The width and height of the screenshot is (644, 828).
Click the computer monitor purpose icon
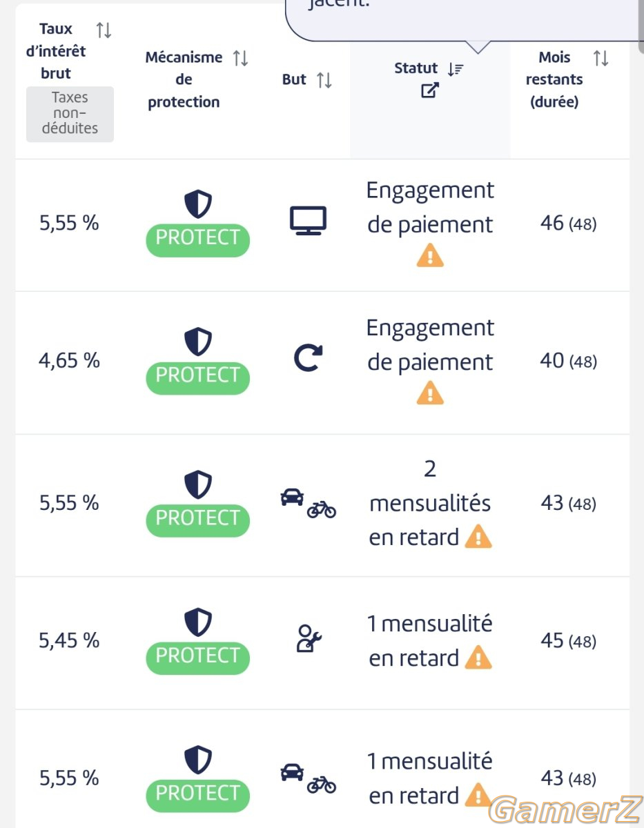(307, 221)
